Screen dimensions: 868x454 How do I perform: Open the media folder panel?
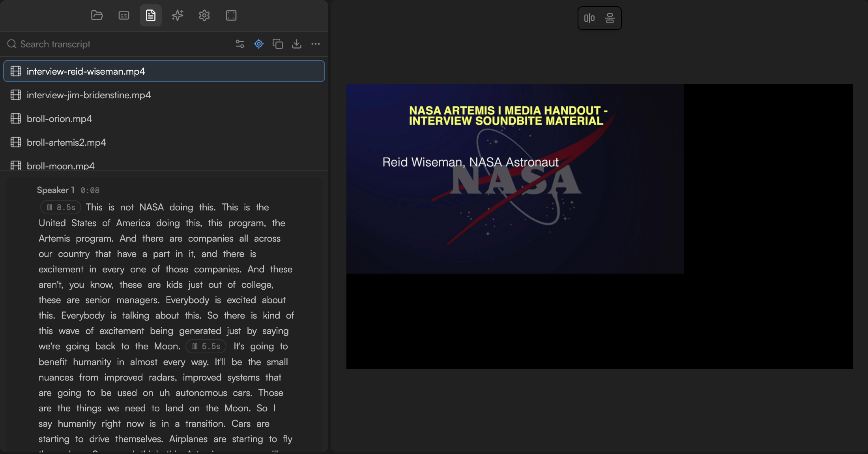coord(97,15)
